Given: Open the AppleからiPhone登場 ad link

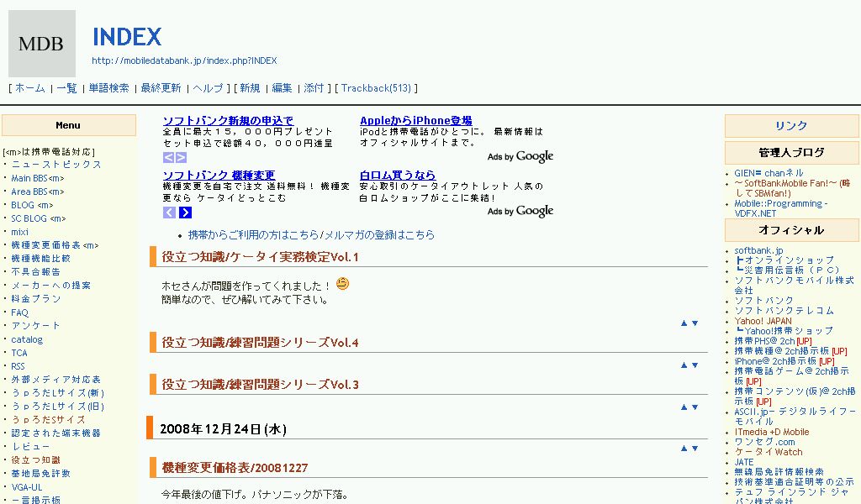Looking at the screenshot, I should tap(415, 121).
